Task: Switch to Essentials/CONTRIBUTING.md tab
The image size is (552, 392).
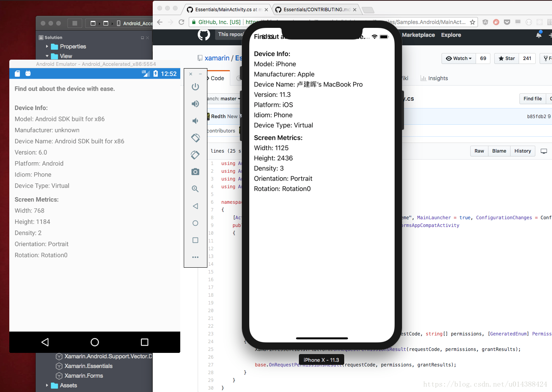Action: tap(316, 10)
